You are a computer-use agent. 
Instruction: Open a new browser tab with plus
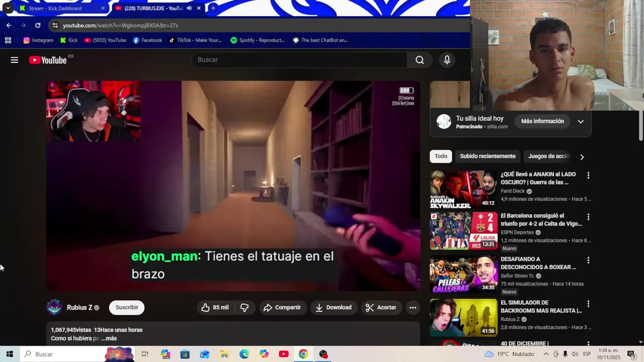point(213,8)
